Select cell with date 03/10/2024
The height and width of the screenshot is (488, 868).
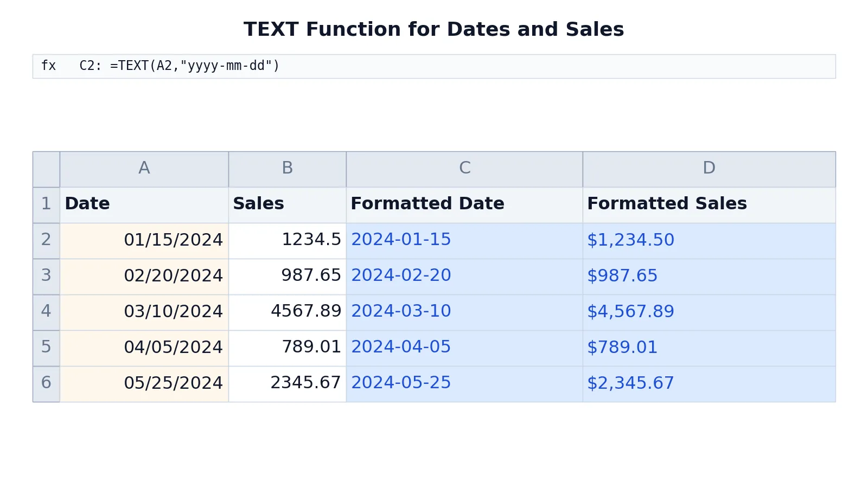(144, 312)
